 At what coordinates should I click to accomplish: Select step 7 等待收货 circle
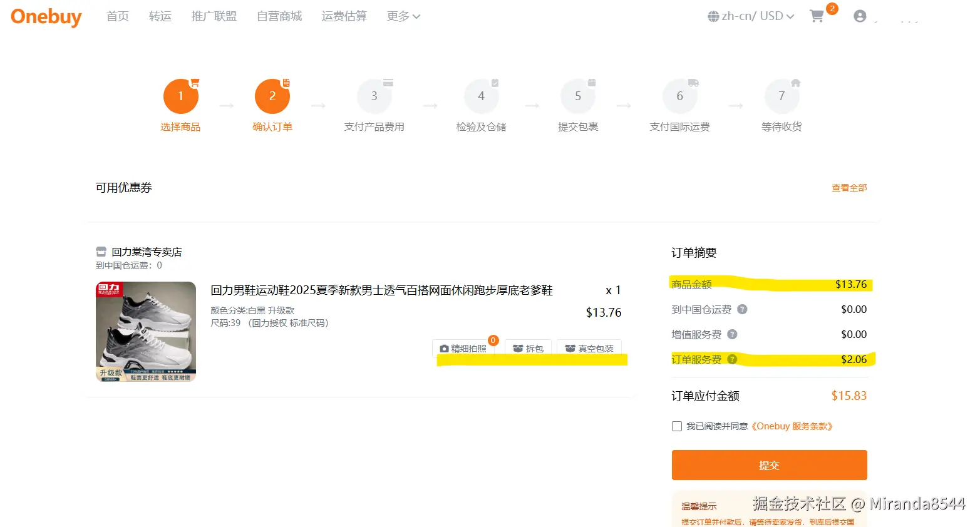pyautogui.click(x=781, y=96)
